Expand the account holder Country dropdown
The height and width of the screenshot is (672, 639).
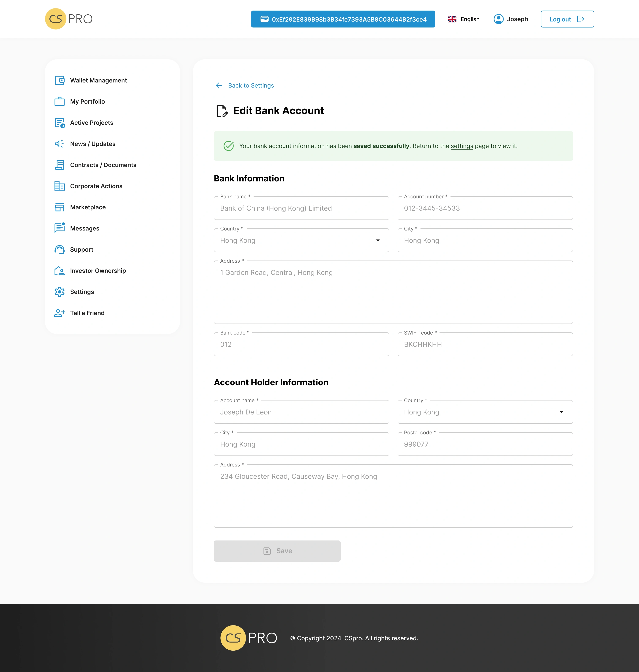pyautogui.click(x=561, y=412)
